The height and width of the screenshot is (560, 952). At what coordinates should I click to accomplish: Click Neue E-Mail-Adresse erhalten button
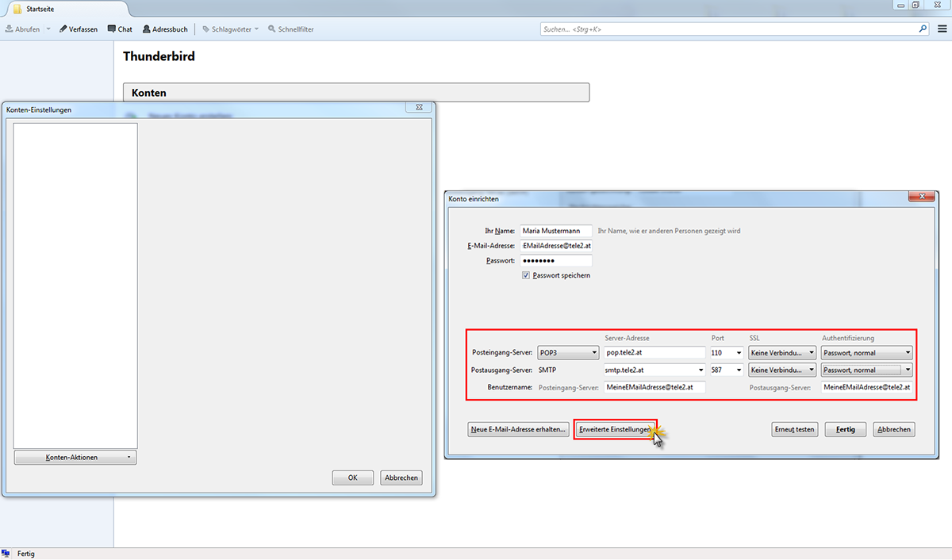point(519,429)
